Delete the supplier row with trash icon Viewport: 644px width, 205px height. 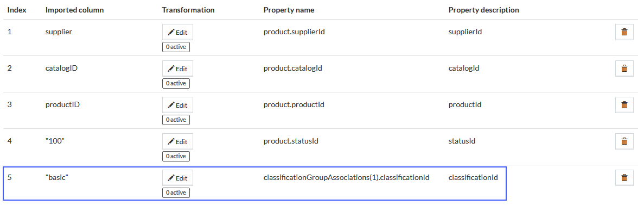pyautogui.click(x=624, y=32)
